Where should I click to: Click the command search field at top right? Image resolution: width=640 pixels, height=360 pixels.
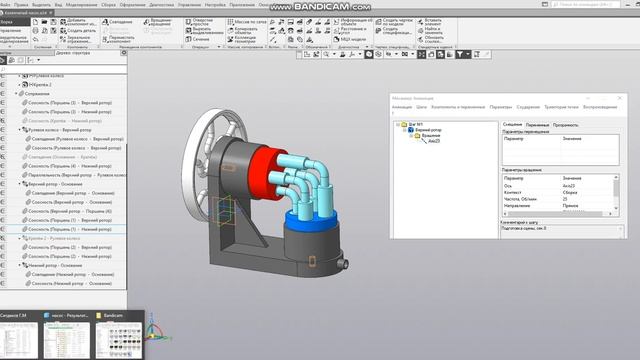coord(585,4)
